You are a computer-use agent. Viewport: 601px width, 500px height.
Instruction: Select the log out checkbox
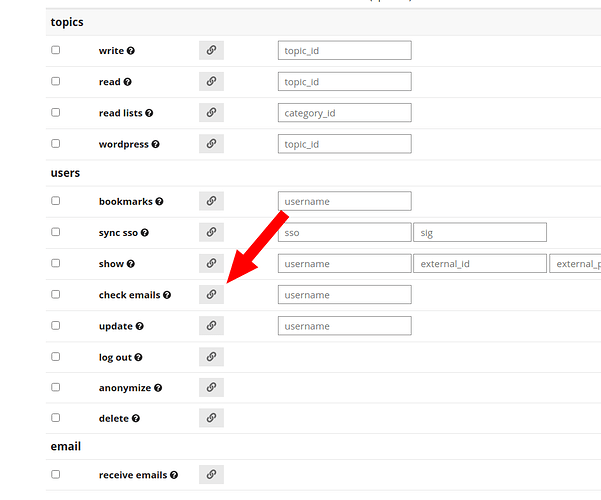pos(56,356)
